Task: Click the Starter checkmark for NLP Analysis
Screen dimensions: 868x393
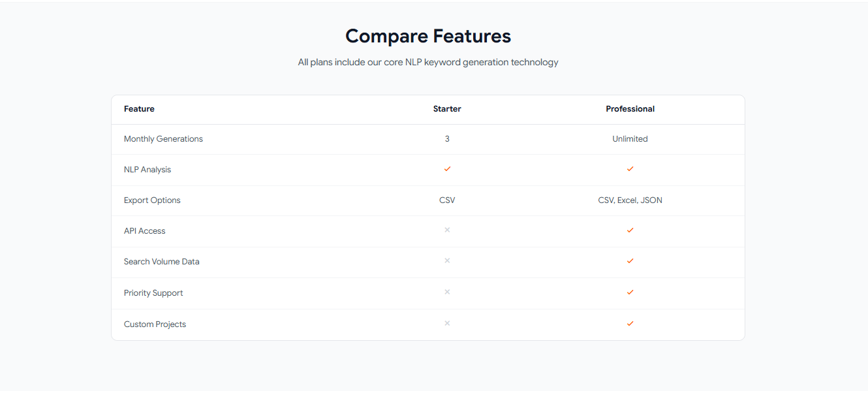Action: 447,169
